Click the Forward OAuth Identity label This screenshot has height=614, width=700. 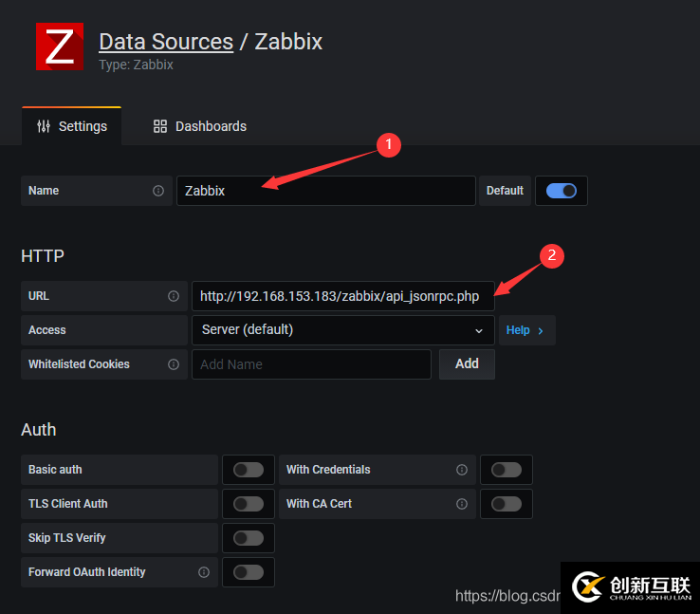pyautogui.click(x=86, y=572)
